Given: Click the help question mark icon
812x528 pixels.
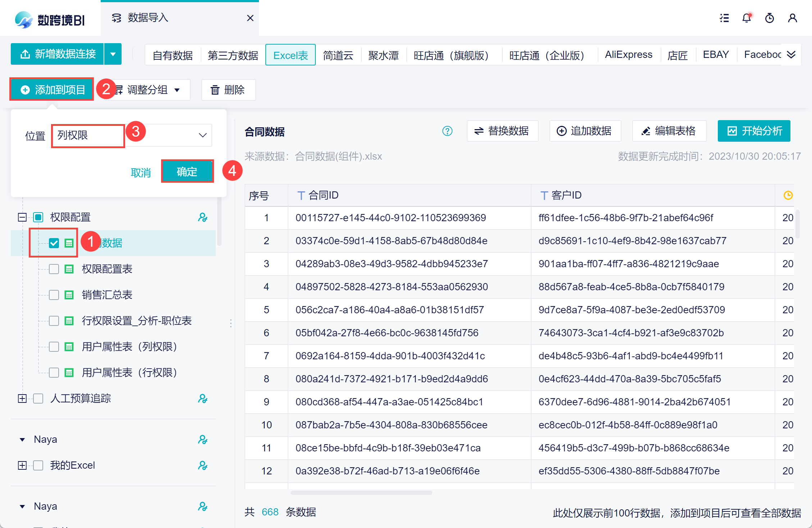Looking at the screenshot, I should (447, 131).
